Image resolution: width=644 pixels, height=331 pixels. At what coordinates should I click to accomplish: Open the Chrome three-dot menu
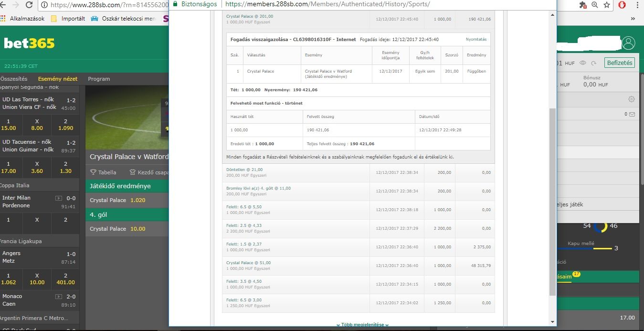pyautogui.click(x=638, y=5)
